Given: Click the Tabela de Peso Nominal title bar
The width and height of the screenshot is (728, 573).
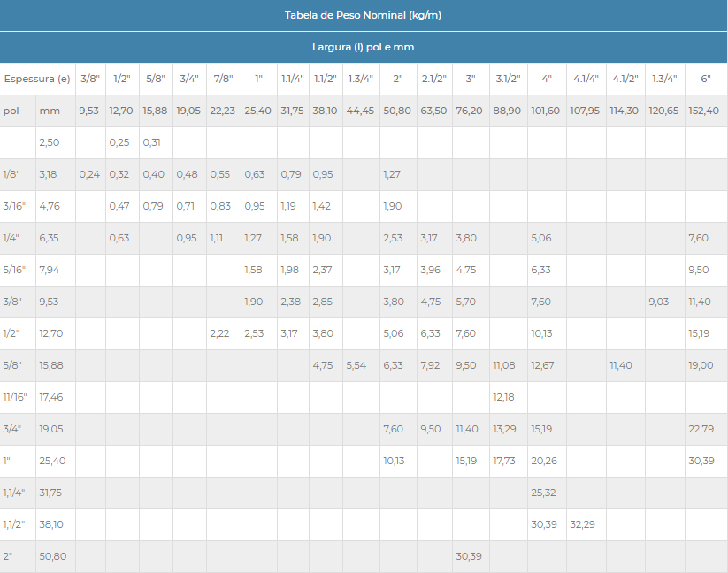Looking at the screenshot, I should click(363, 15).
